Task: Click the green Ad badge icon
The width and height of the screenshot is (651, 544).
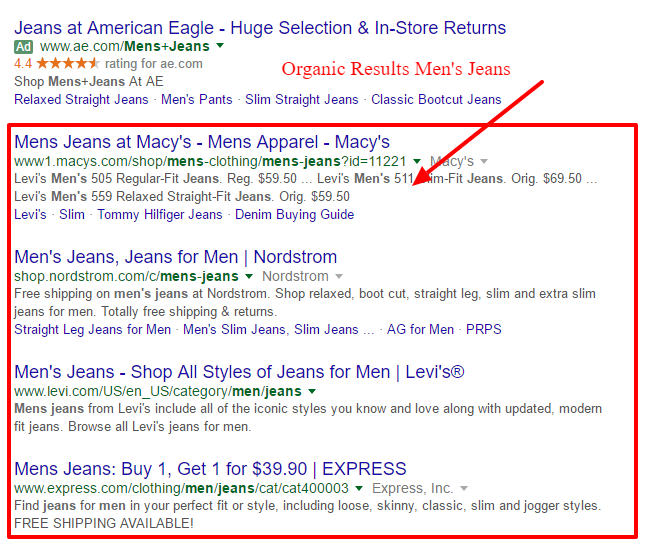Action: coord(24,47)
